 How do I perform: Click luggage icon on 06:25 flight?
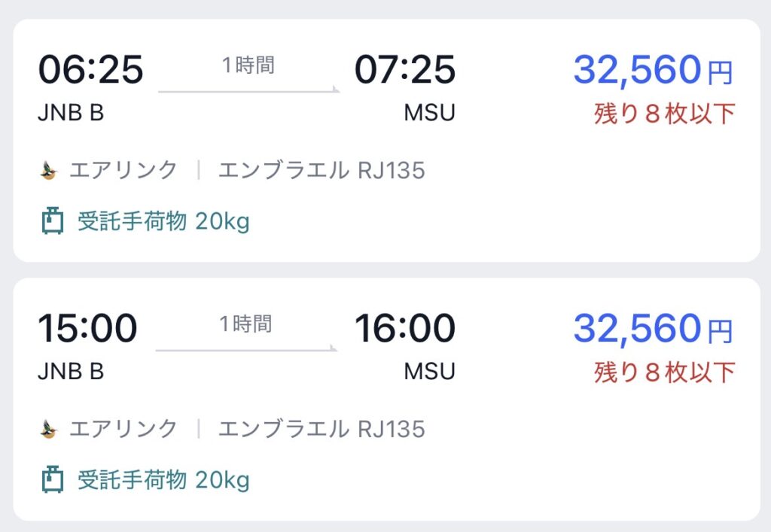point(52,222)
